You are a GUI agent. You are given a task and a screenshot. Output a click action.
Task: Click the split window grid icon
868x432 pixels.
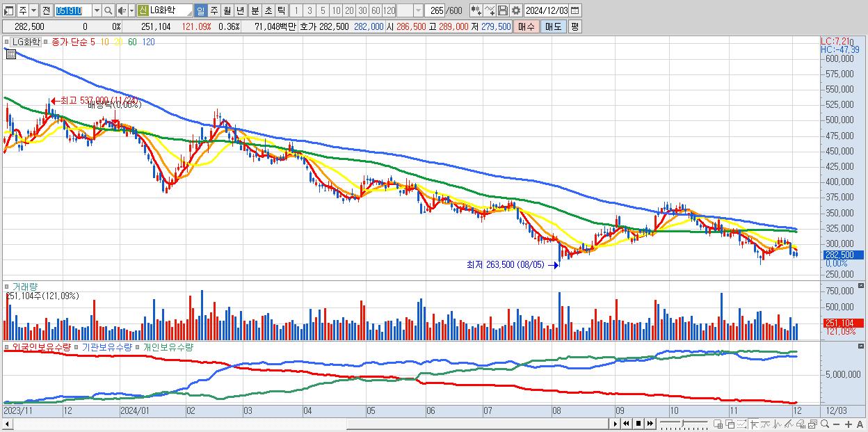pyautogui.click(x=718, y=424)
